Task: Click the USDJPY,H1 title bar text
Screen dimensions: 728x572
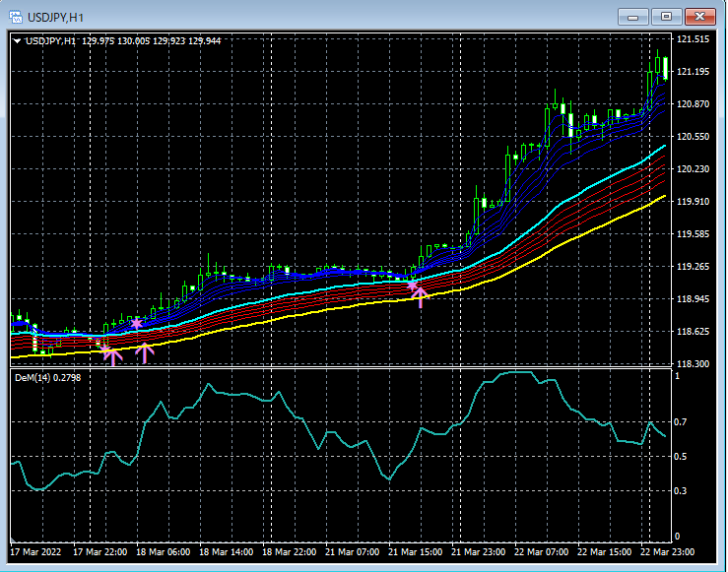Action: click(x=55, y=16)
